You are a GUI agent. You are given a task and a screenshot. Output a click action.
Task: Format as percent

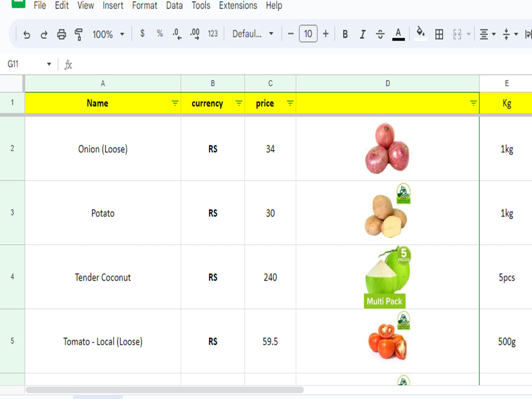tap(160, 33)
